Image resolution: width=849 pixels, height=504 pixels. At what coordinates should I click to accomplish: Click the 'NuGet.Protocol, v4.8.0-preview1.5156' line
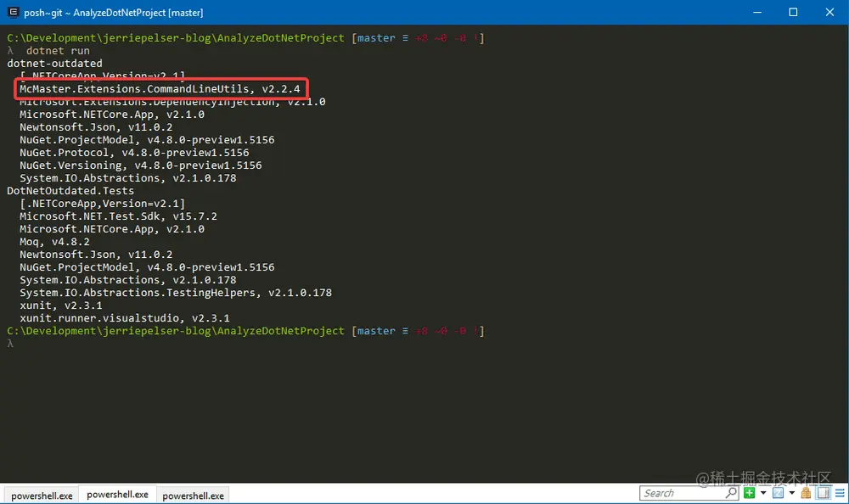point(134,153)
